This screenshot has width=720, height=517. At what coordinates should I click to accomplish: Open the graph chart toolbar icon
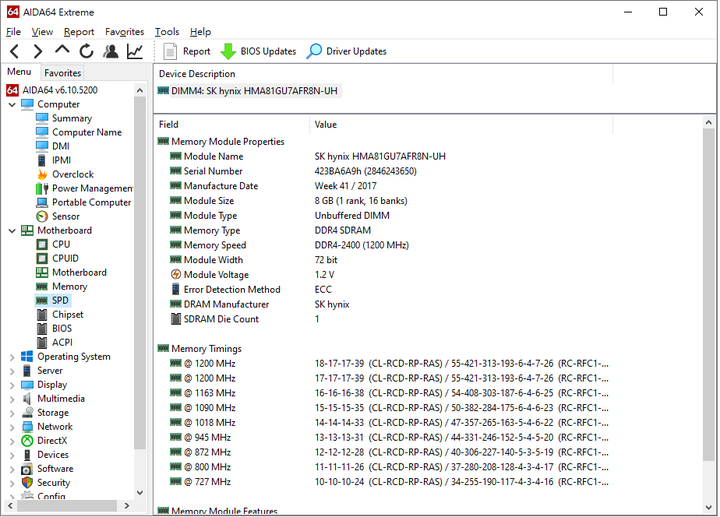pos(135,51)
